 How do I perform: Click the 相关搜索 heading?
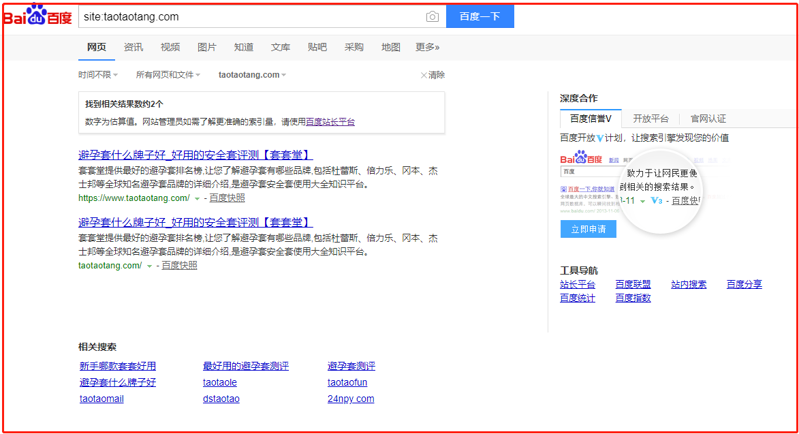[97, 347]
